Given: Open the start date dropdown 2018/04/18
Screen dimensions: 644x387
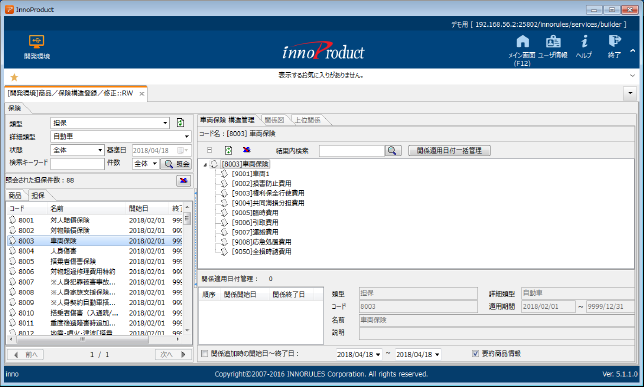Looking at the screenshot, I should click(378, 355).
